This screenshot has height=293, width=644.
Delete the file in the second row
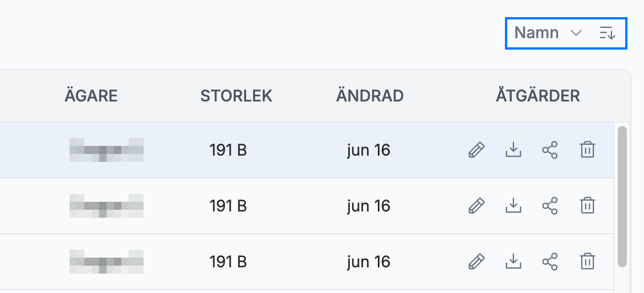point(588,205)
